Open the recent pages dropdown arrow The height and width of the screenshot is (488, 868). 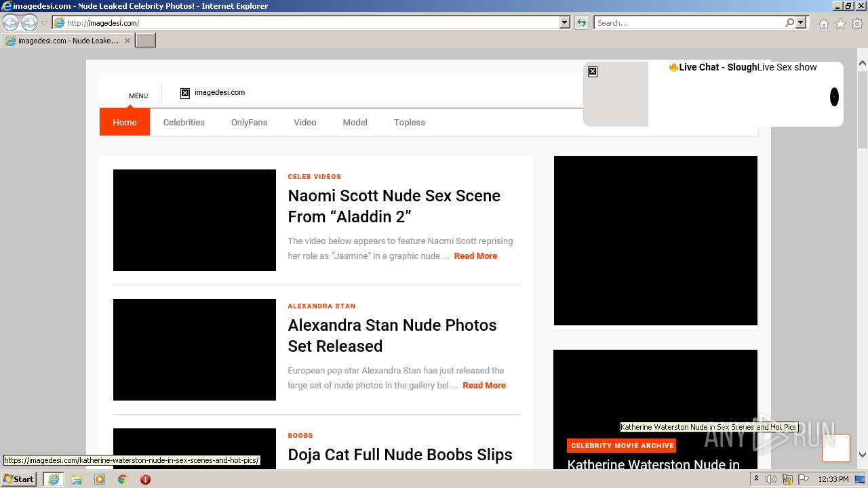tap(44, 23)
